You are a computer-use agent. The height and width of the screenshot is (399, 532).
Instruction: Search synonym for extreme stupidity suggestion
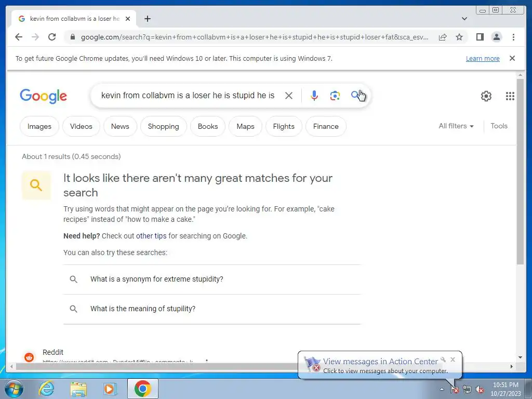point(212,279)
